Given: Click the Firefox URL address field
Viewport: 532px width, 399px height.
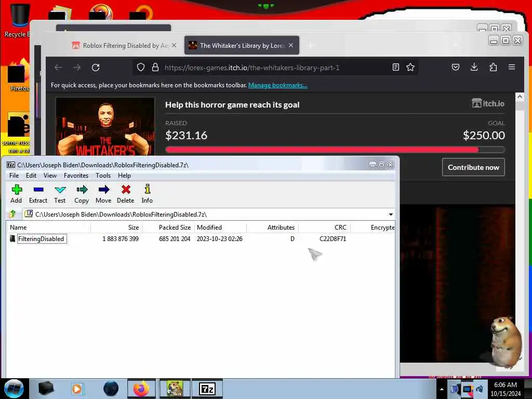Looking at the screenshot, I should click(x=275, y=68).
